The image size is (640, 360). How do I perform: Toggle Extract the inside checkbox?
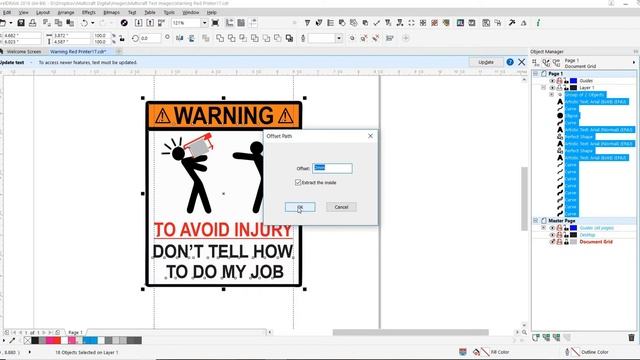coord(298,182)
